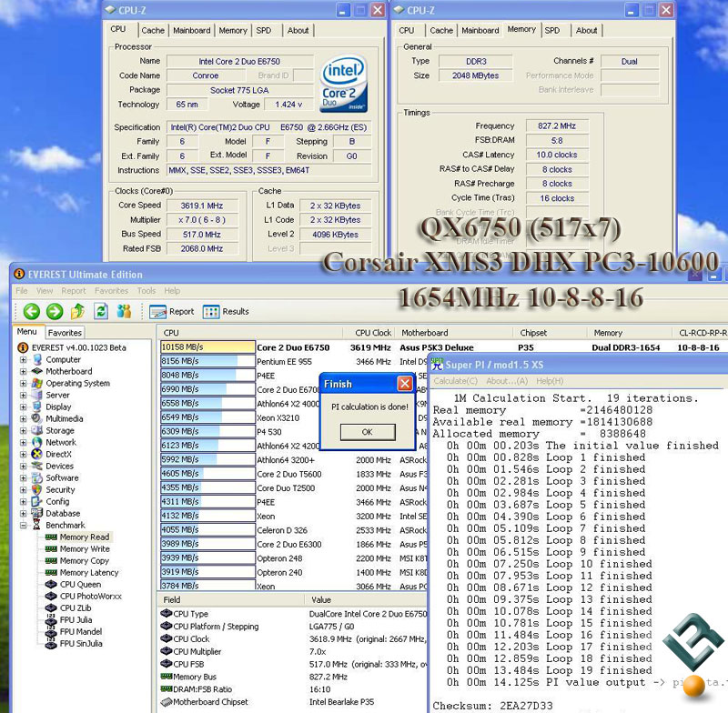Click the EVEREST green back arrow
Screen dimensions: 728x713
pyautogui.click(x=32, y=311)
